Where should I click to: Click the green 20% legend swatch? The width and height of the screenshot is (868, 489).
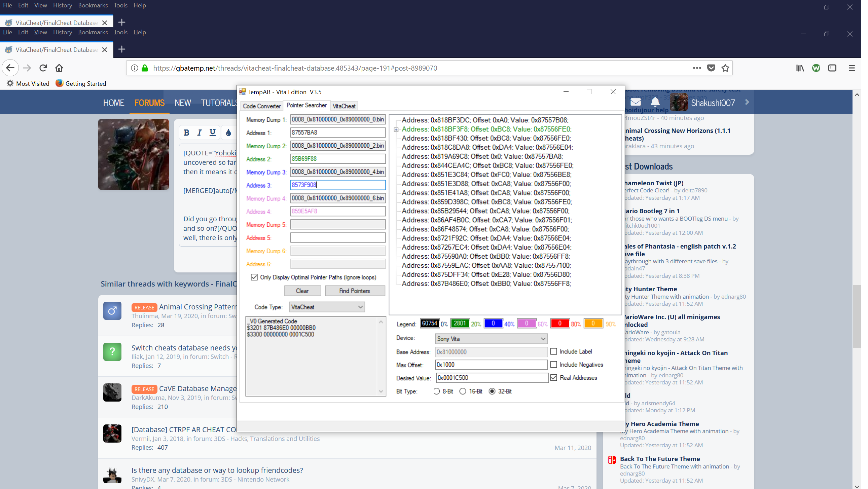[460, 324]
